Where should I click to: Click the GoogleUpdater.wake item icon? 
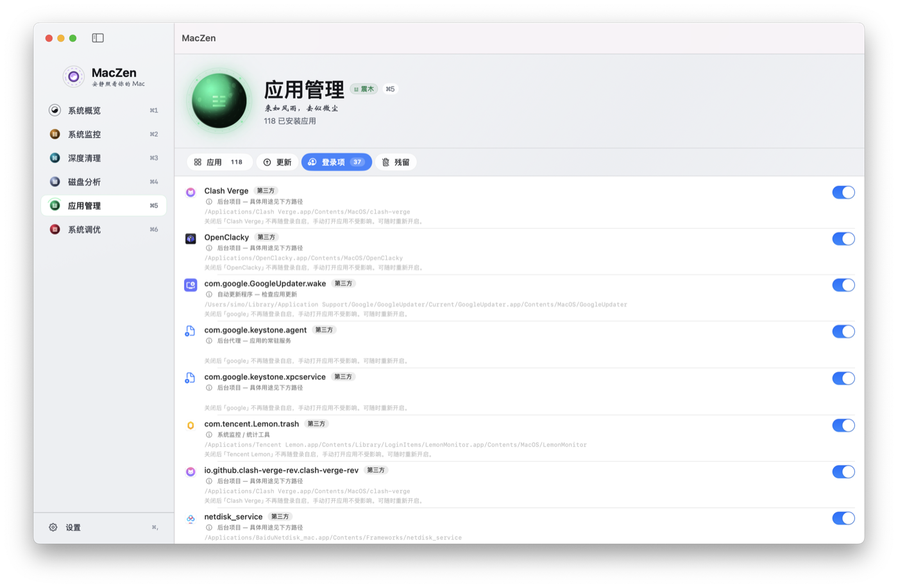[191, 285]
